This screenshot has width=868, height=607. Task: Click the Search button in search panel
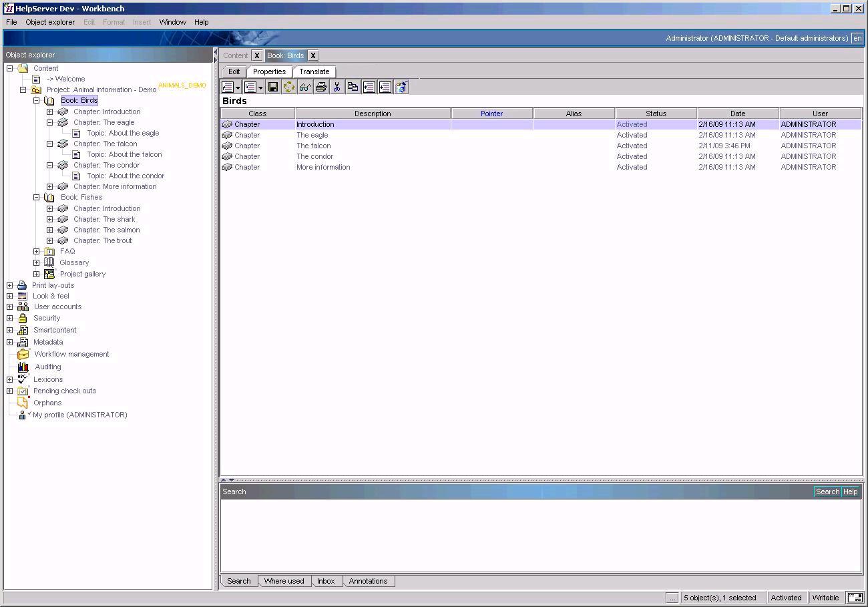click(827, 491)
